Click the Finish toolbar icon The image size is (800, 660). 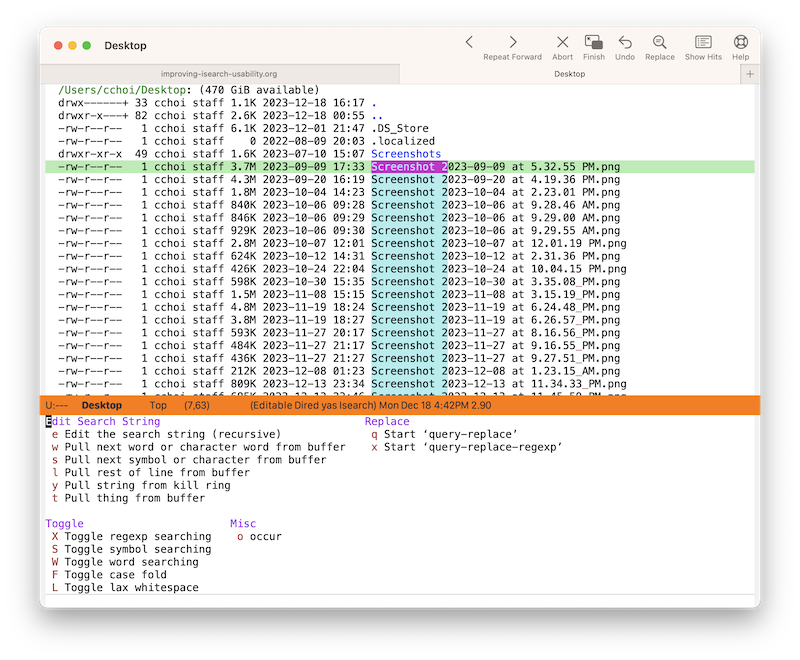594,42
